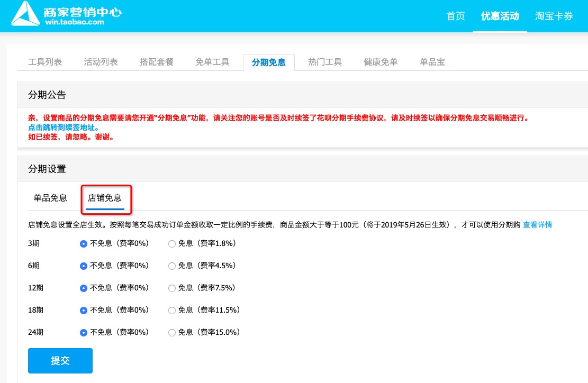Switch to the 活动列表 tab

[101, 62]
